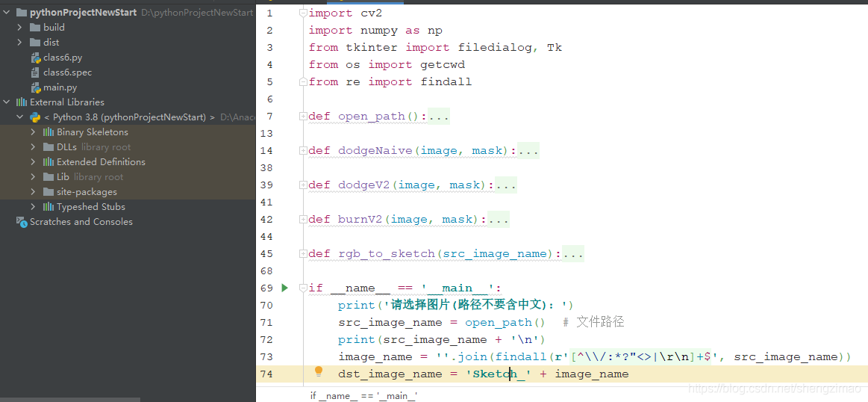Select Binary Skeletons in project tree
868x402 pixels.
point(92,132)
